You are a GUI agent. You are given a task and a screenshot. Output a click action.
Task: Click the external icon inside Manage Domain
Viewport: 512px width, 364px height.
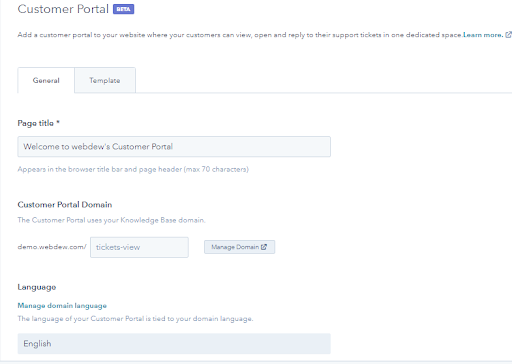pyautogui.click(x=264, y=247)
